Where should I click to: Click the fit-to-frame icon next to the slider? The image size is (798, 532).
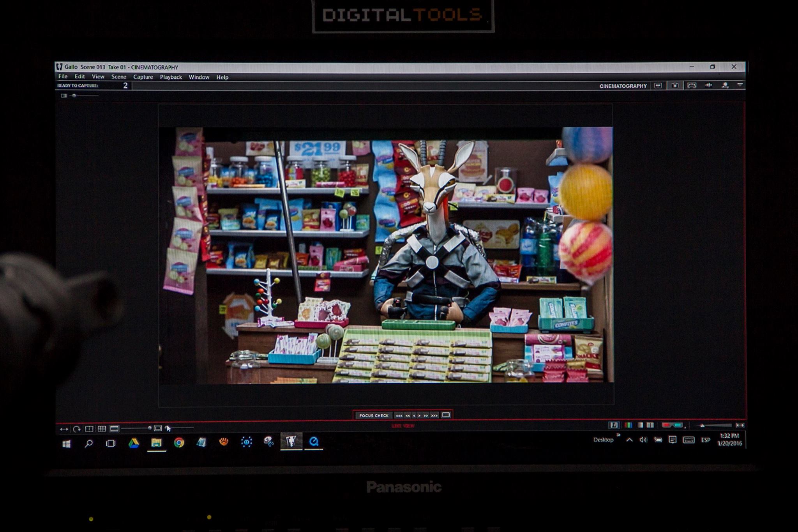[x=158, y=428]
